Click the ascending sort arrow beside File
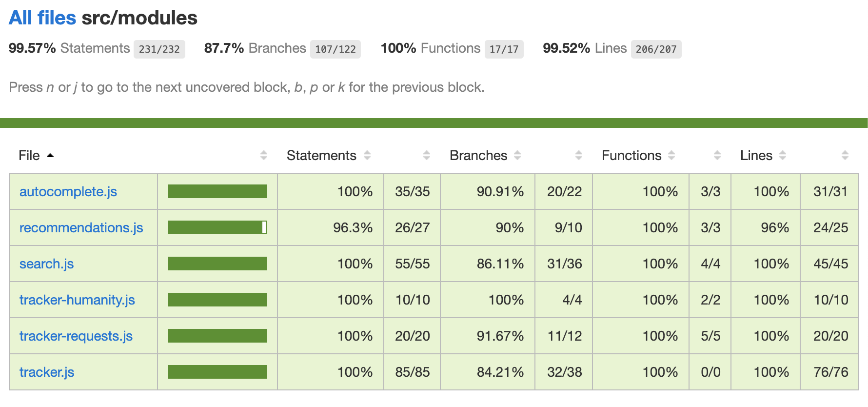 click(x=50, y=156)
